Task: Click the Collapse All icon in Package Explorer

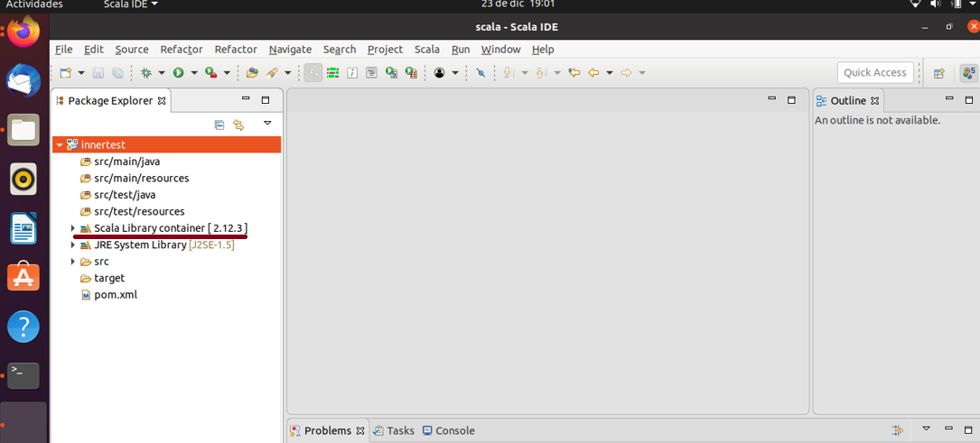Action: pyautogui.click(x=219, y=125)
